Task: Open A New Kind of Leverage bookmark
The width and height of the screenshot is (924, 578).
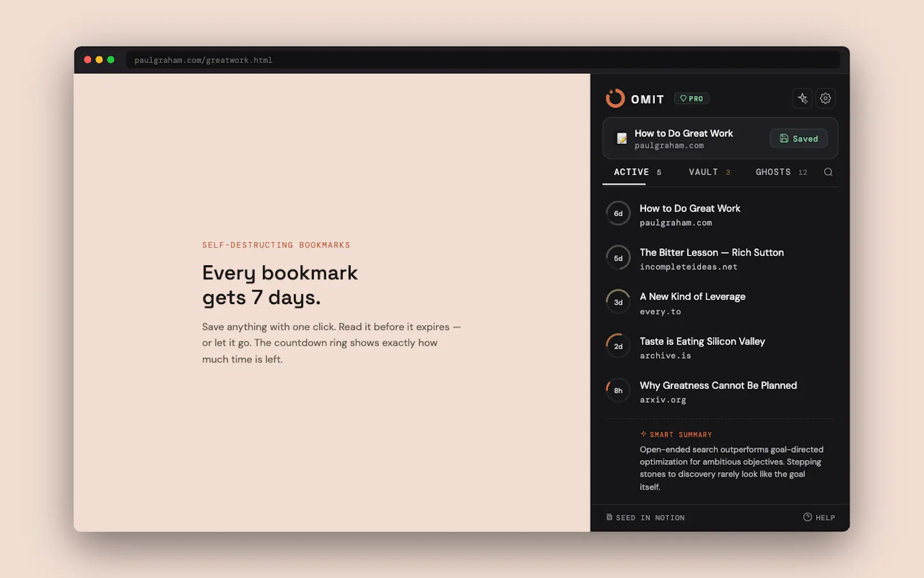Action: (x=720, y=303)
